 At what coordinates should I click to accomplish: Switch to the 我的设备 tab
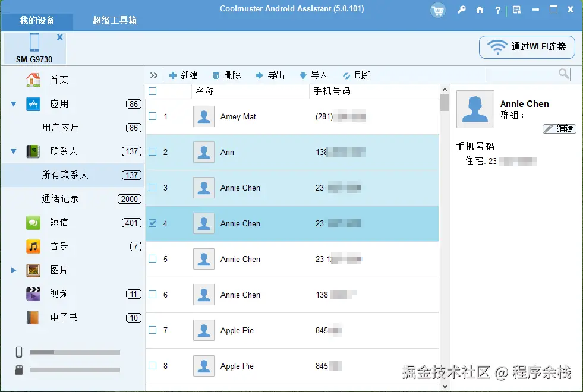[37, 20]
